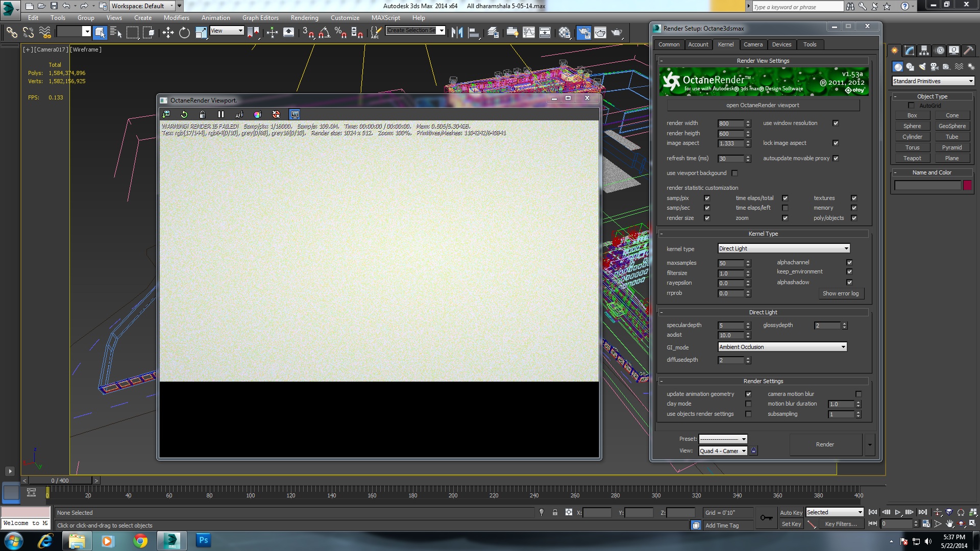Open the Rendering menu
This screenshot has height=551, width=980.
coord(304,17)
